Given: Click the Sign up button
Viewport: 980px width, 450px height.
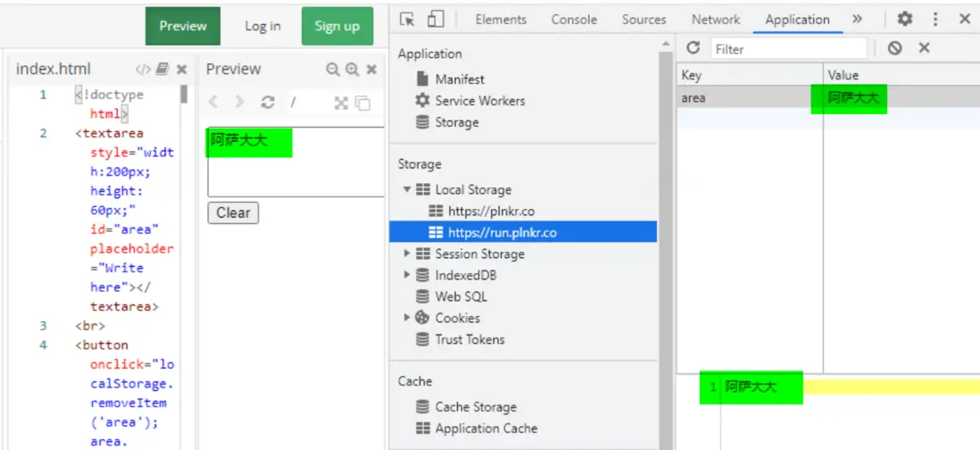Looking at the screenshot, I should point(336,26).
